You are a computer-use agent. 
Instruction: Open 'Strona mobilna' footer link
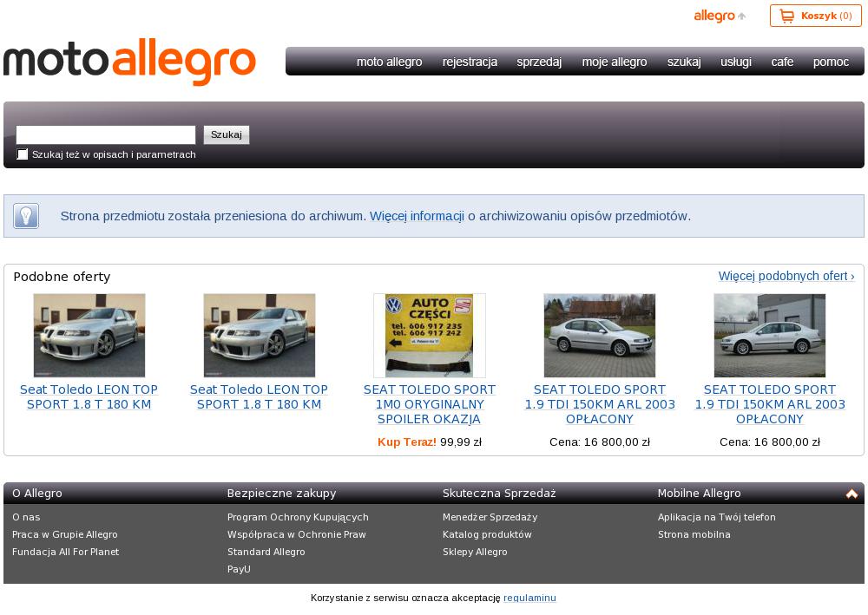(x=694, y=534)
